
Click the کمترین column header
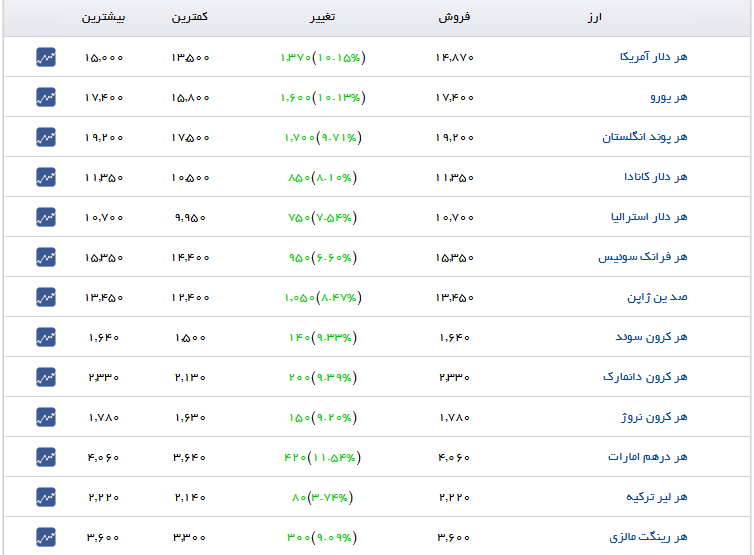(x=190, y=17)
